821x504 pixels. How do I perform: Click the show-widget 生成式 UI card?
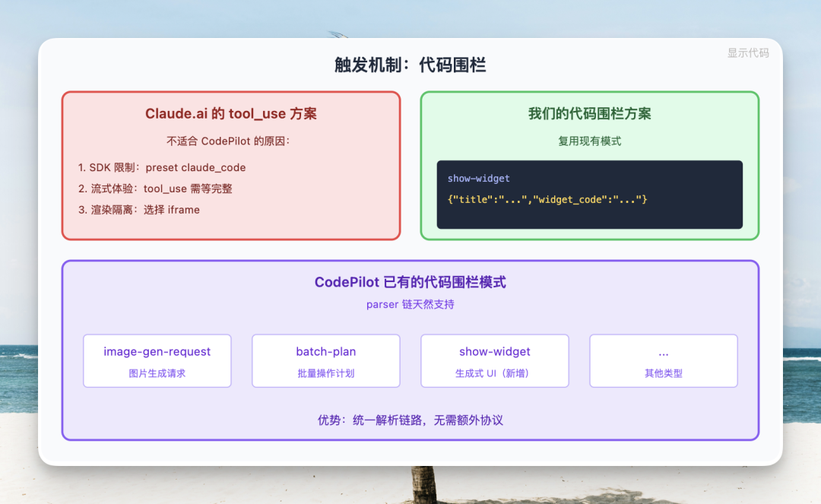point(494,360)
